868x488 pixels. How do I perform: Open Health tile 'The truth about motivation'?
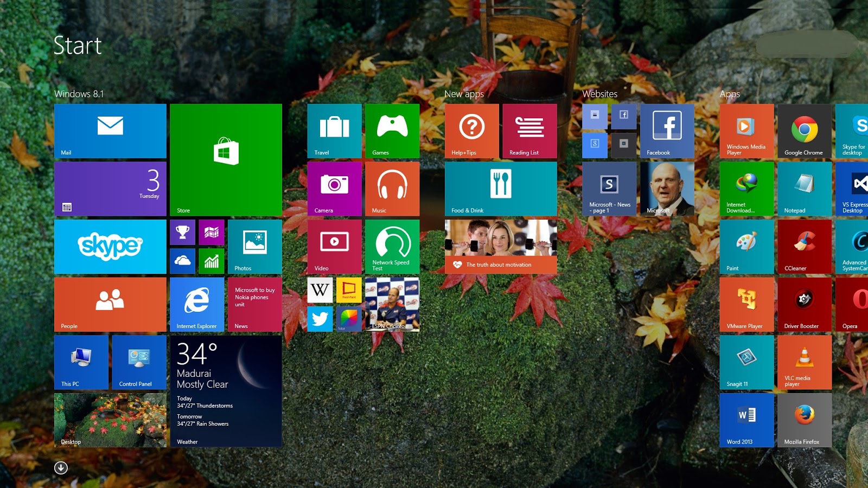click(x=501, y=247)
